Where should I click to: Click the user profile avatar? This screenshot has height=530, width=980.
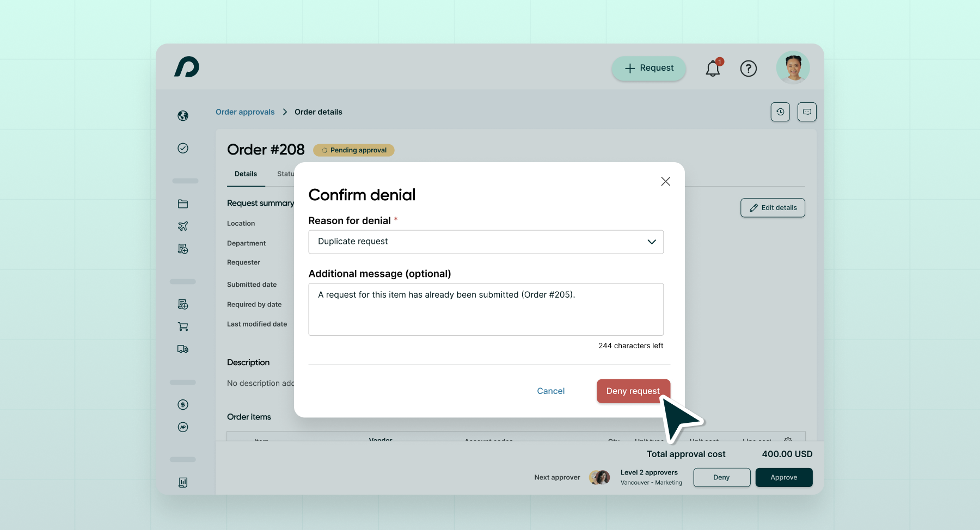coord(793,67)
